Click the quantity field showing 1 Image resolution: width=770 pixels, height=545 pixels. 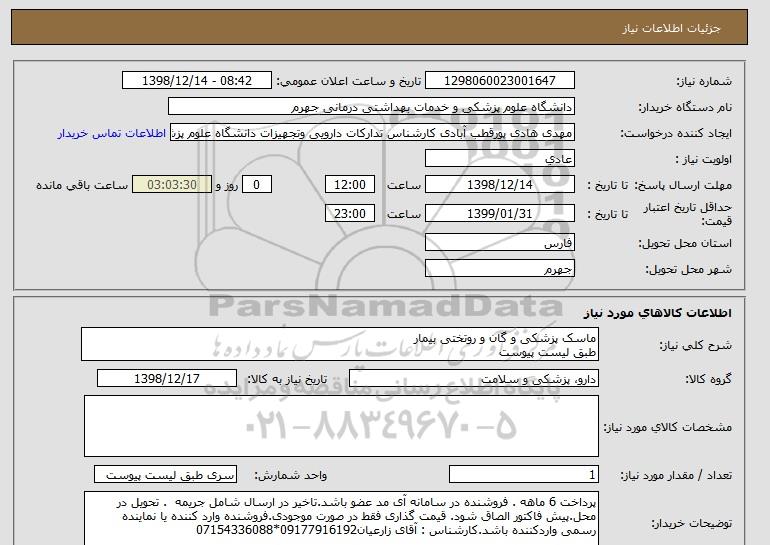(x=524, y=475)
